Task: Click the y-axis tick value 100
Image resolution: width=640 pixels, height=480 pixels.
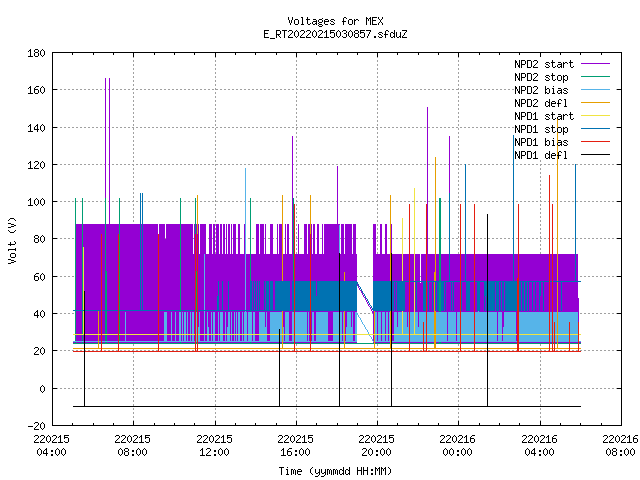Action: point(36,202)
